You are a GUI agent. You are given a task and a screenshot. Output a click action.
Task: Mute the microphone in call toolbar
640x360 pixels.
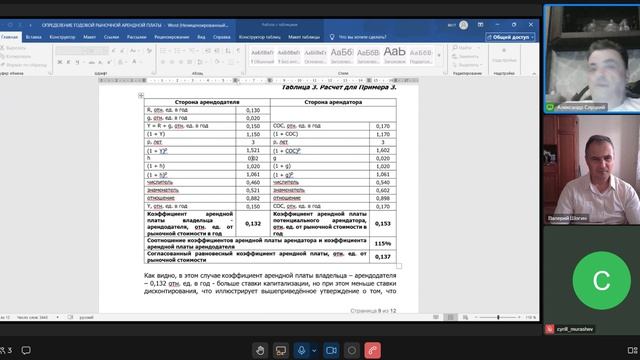pos(302,350)
